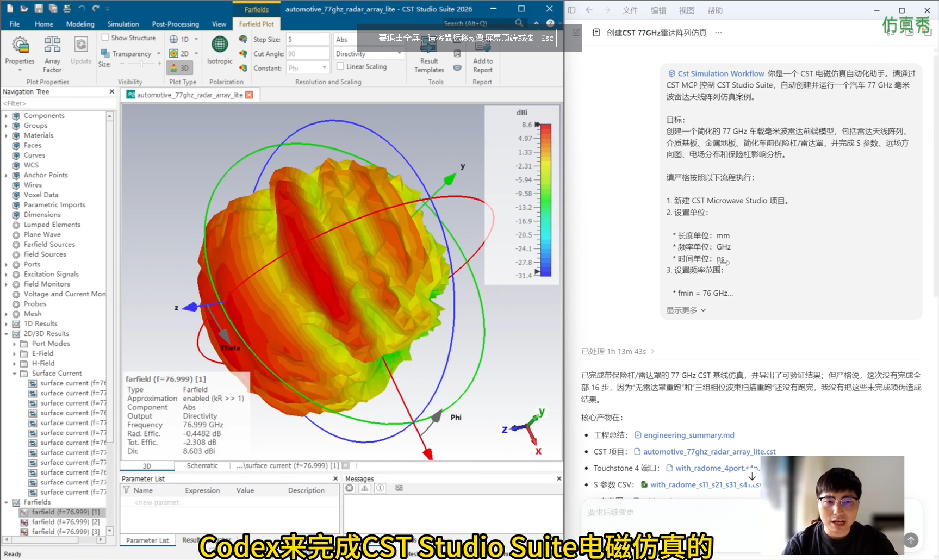This screenshot has height=560, width=939.
Task: Open the File menu in CST
Action: point(15,24)
